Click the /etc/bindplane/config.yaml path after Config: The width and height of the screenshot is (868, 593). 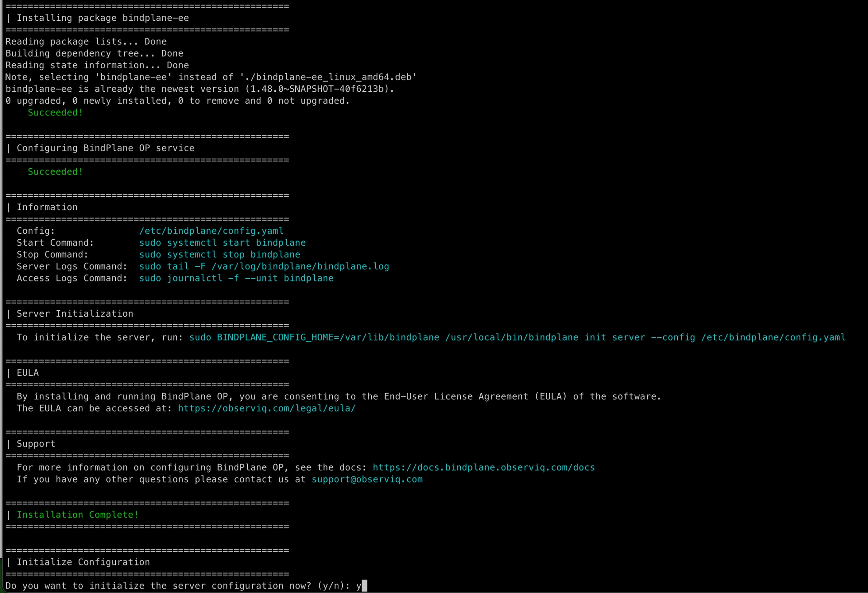coord(212,231)
